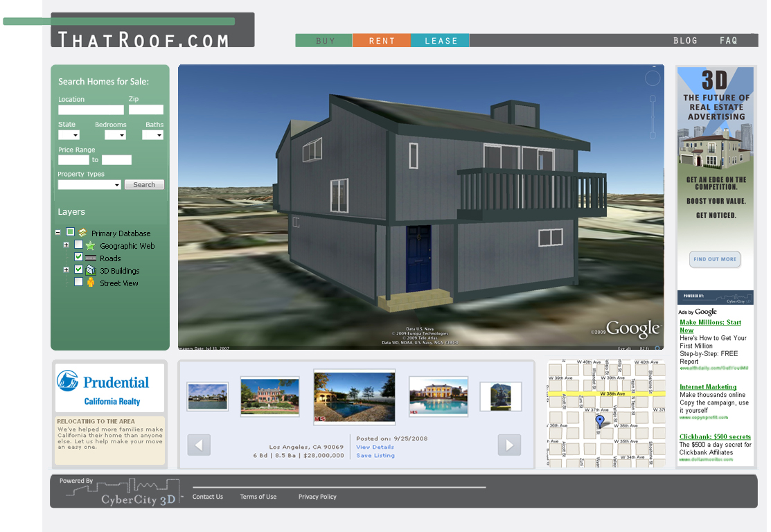
Task: Click the FIND OUT MORE button
Action: 715,259
